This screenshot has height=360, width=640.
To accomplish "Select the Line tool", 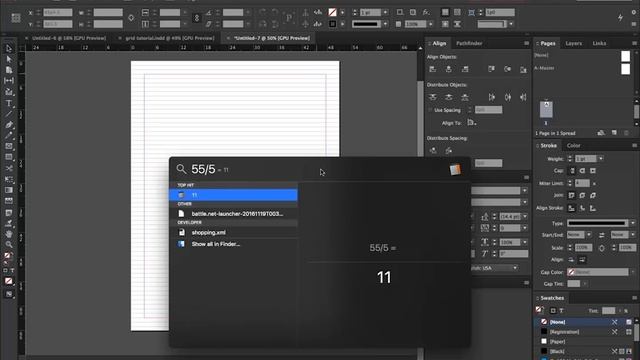I will click(x=9, y=113).
